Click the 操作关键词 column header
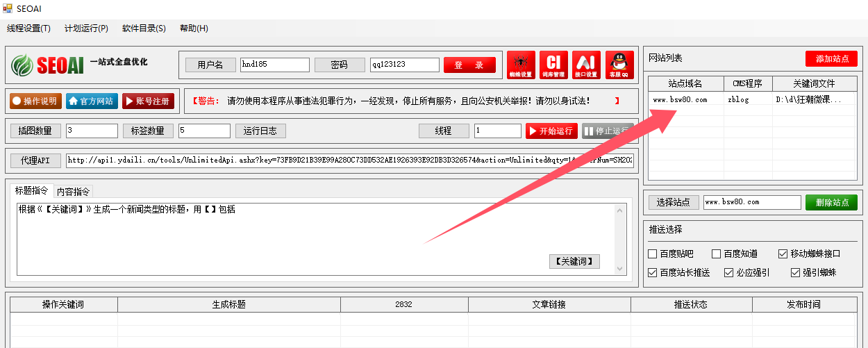 click(63, 304)
